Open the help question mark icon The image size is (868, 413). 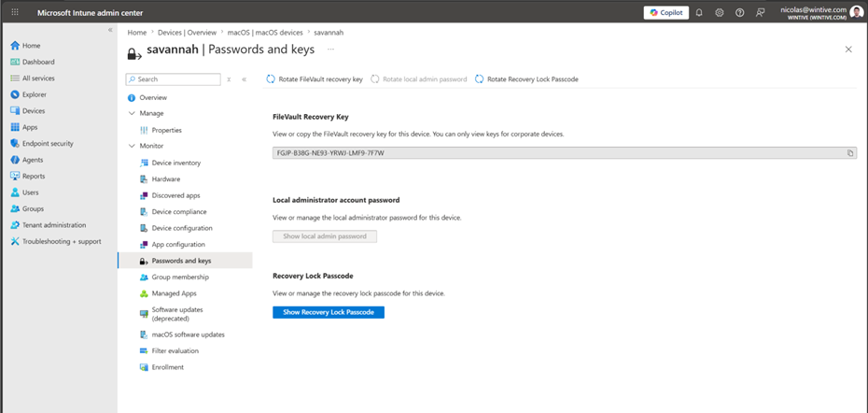pyautogui.click(x=739, y=12)
